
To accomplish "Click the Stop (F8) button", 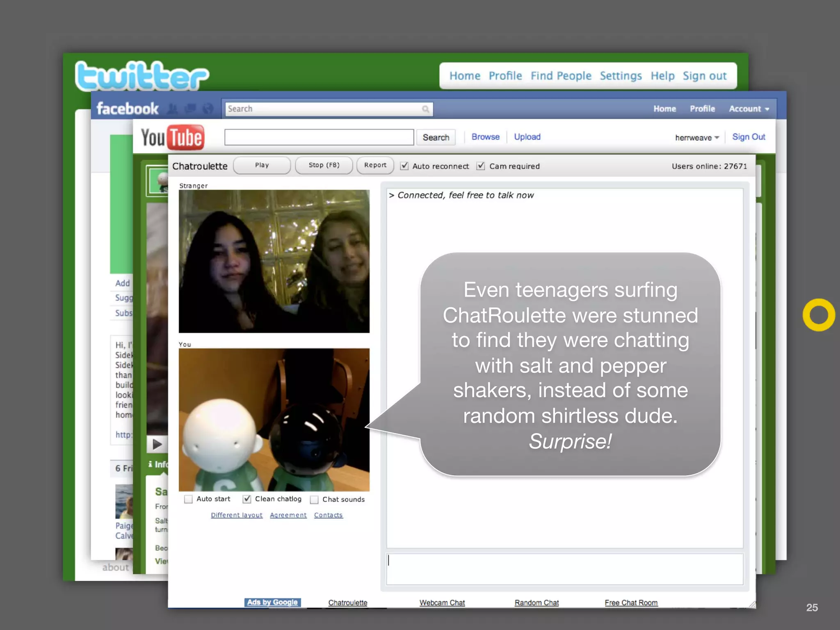I will point(324,165).
